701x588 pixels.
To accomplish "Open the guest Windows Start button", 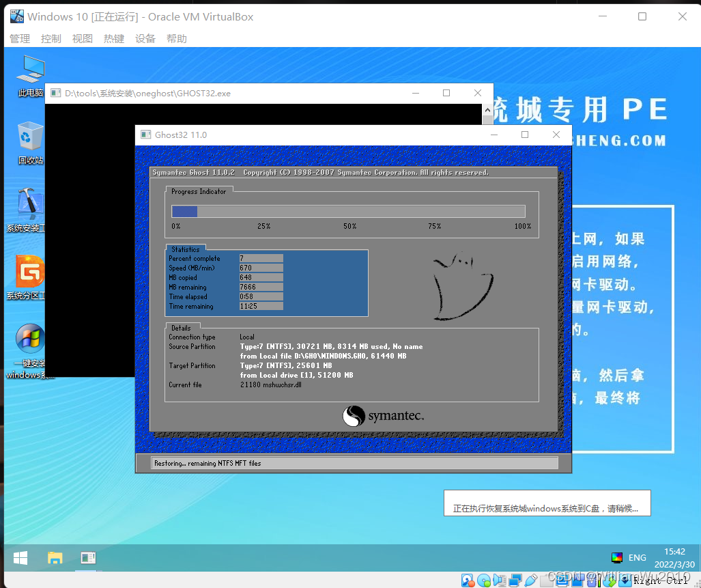I will (20, 557).
